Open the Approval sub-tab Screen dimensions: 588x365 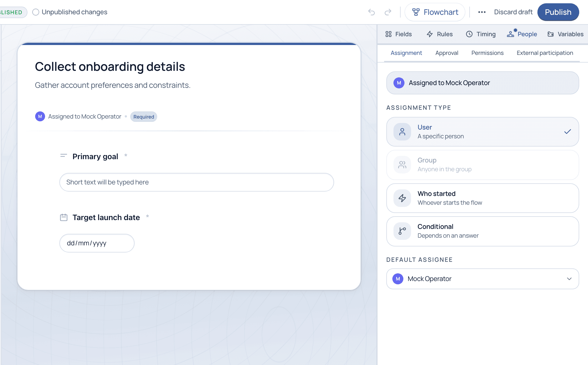[447, 53]
